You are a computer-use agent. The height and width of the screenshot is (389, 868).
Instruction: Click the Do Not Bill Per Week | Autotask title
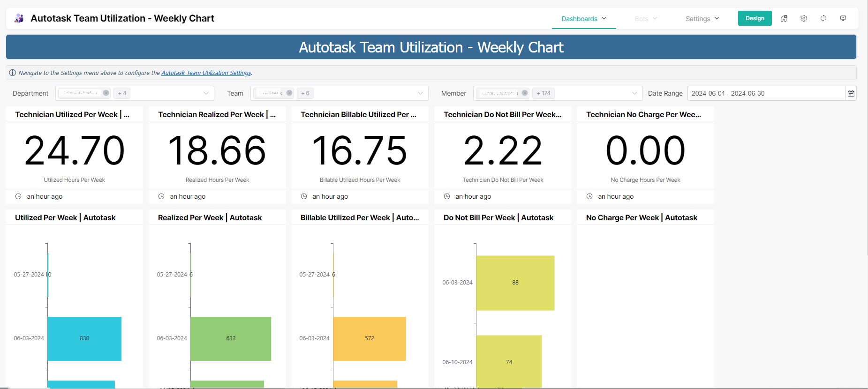pyautogui.click(x=498, y=217)
